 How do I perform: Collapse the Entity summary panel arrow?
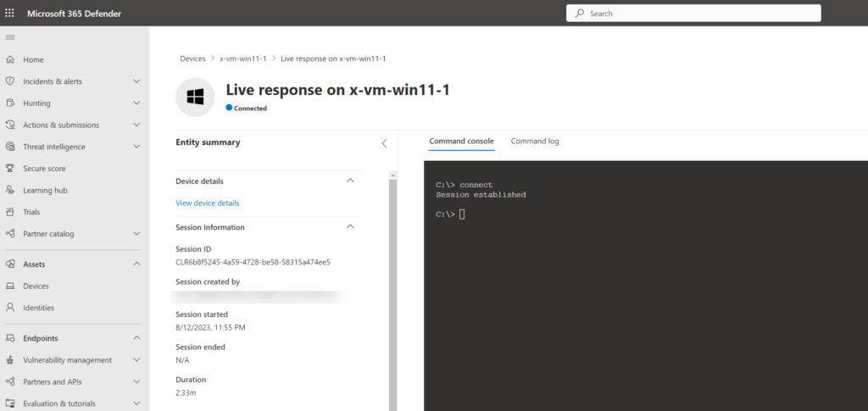point(384,143)
